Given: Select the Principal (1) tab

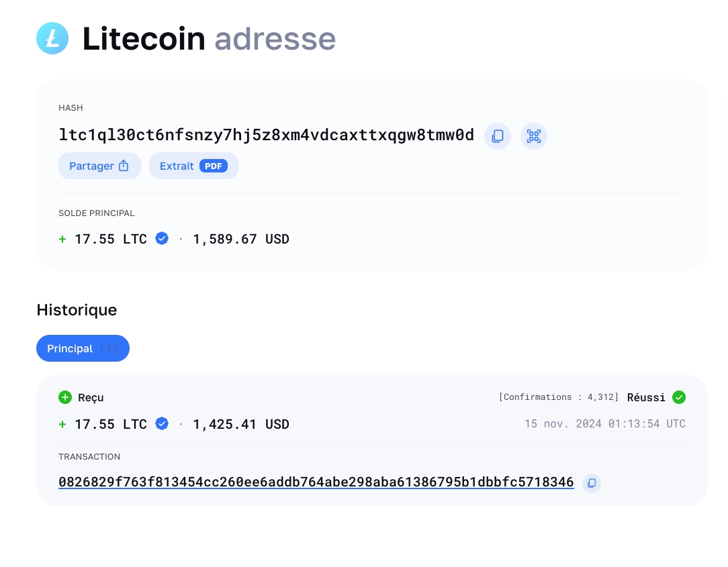Looking at the screenshot, I should click(x=83, y=348).
